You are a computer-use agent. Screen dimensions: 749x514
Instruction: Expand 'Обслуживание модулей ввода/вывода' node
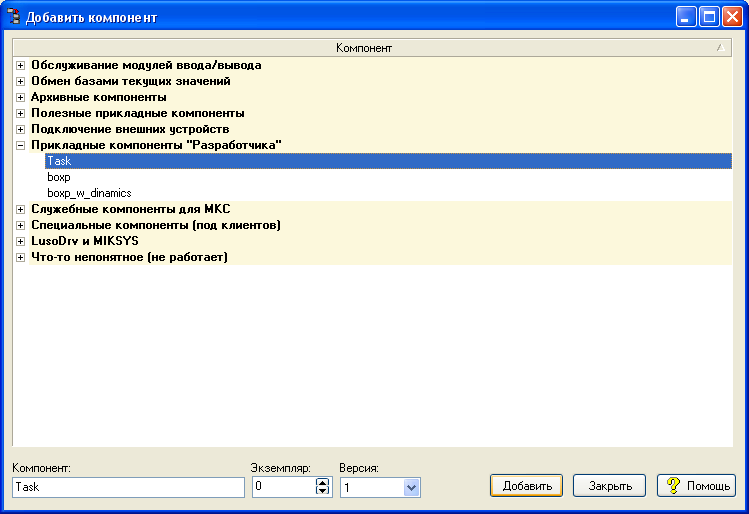21,65
